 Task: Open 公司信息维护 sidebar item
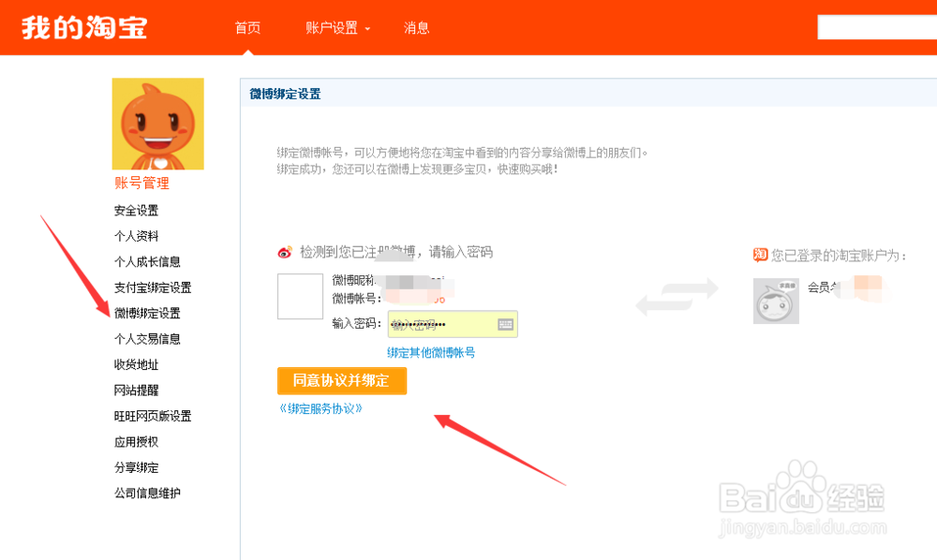point(147,493)
